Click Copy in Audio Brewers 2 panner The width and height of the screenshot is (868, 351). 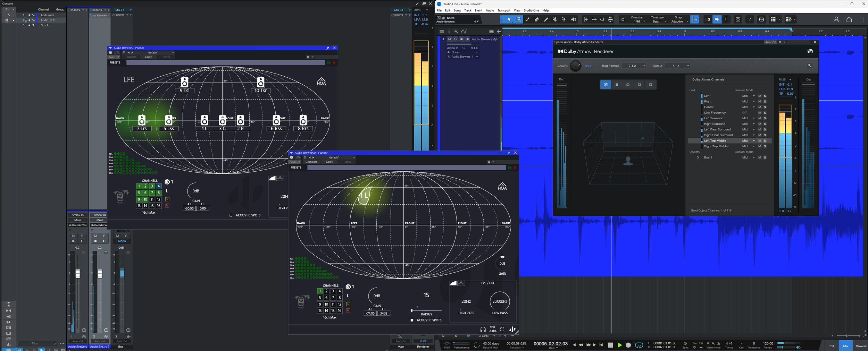point(329,162)
